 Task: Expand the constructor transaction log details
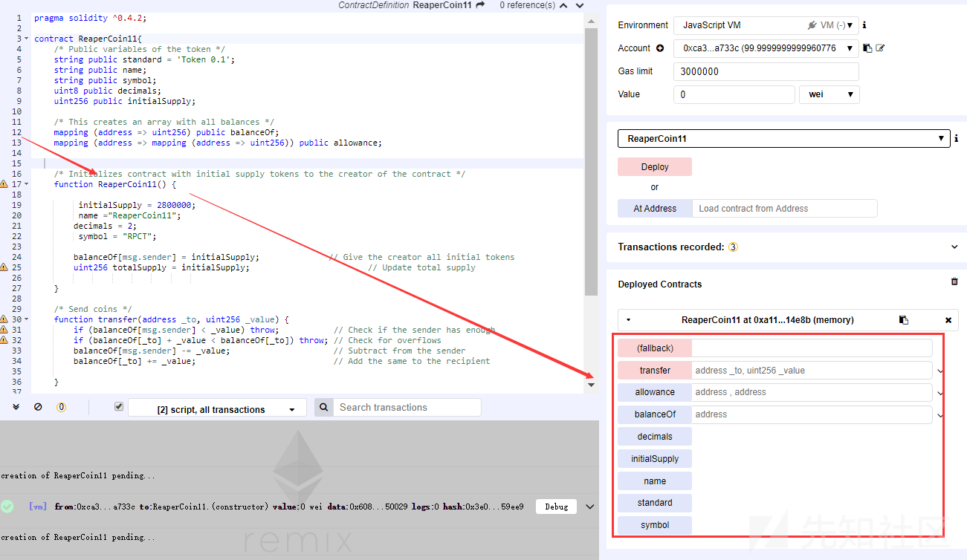[x=590, y=507]
